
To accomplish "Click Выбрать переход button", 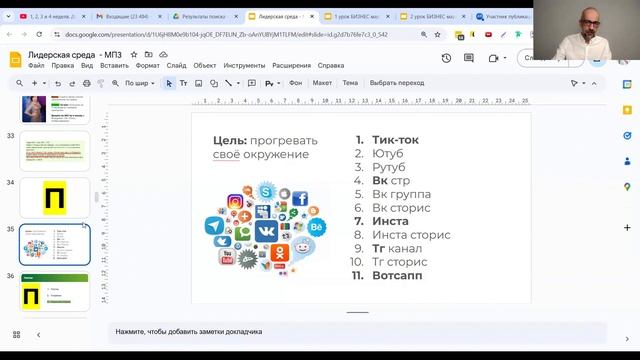I will [x=397, y=83].
